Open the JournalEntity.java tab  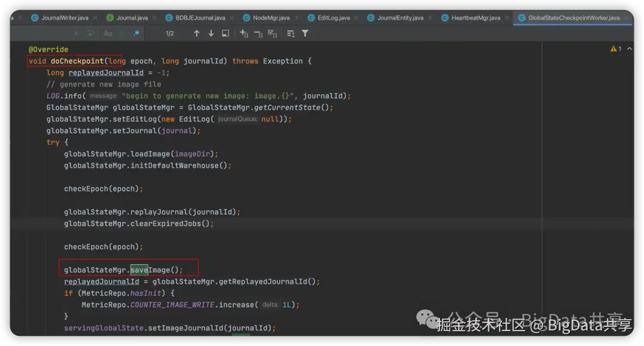[x=400, y=18]
